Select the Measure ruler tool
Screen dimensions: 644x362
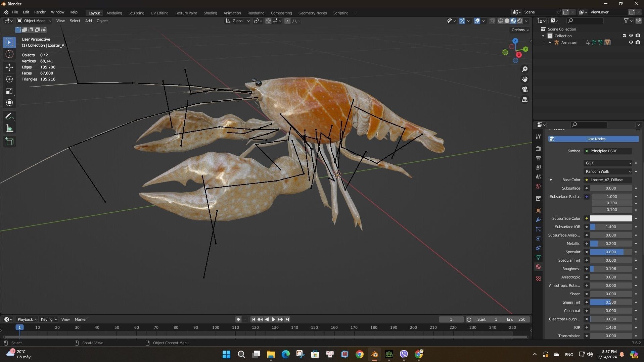pos(9,128)
